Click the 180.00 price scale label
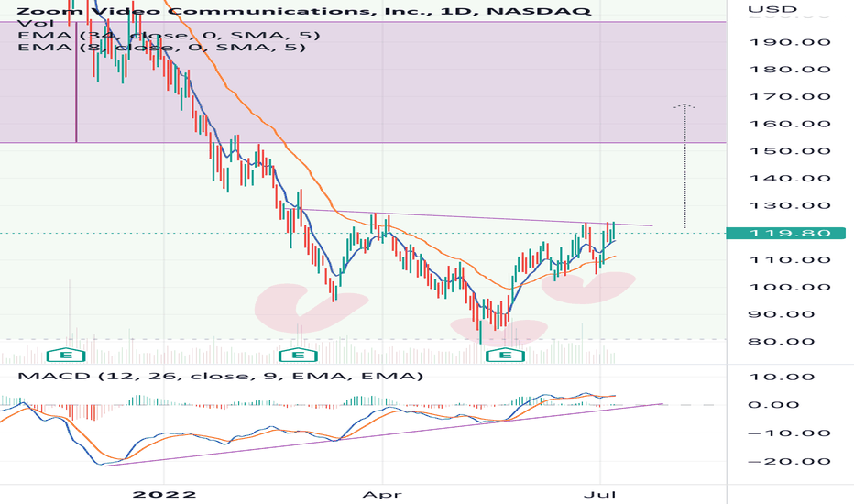Screen dimensions: 854x504 (x=790, y=70)
